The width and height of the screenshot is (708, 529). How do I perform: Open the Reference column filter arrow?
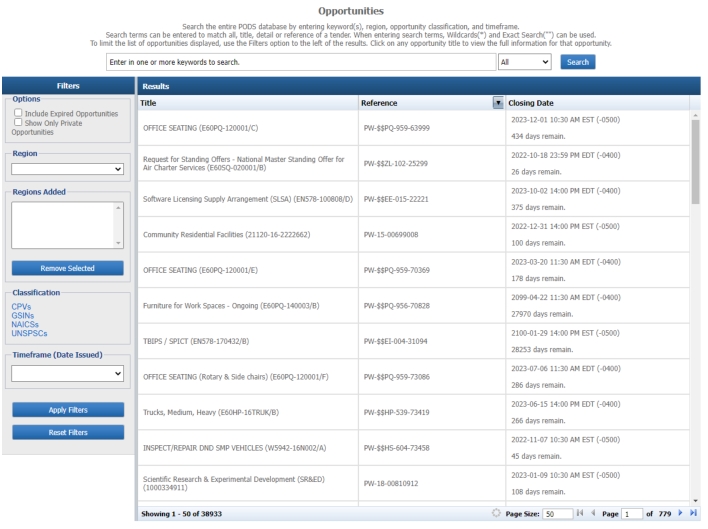[x=498, y=103]
